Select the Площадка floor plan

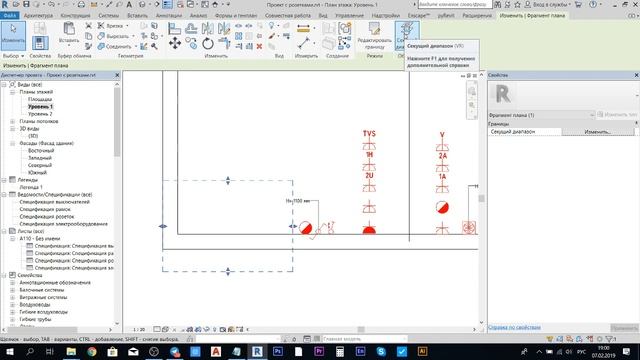[x=40, y=99]
